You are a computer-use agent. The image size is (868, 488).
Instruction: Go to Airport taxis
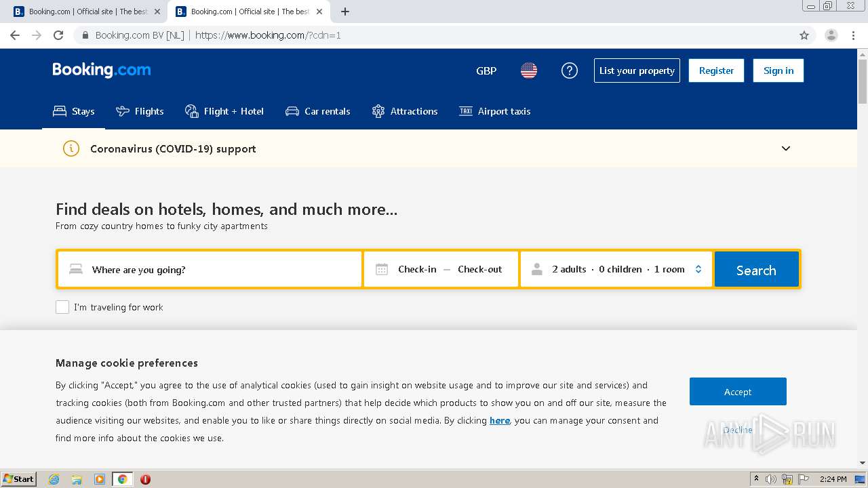pos(495,111)
